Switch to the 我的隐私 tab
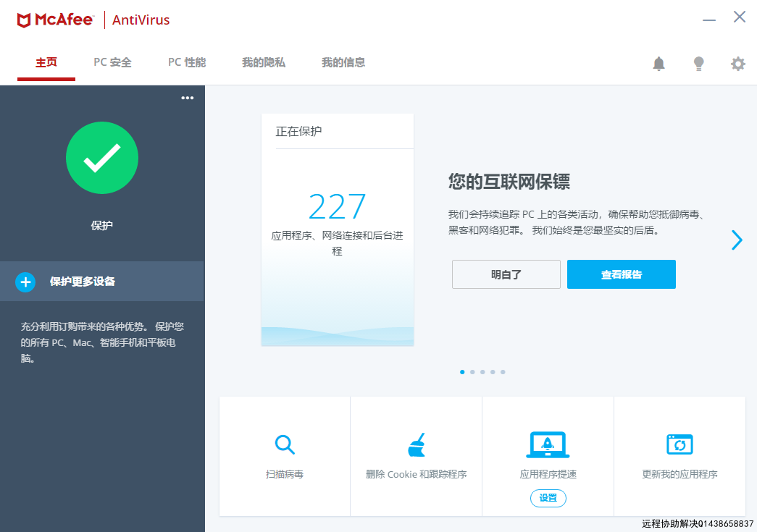Screen dimensions: 757x532 pyautogui.click(x=264, y=62)
